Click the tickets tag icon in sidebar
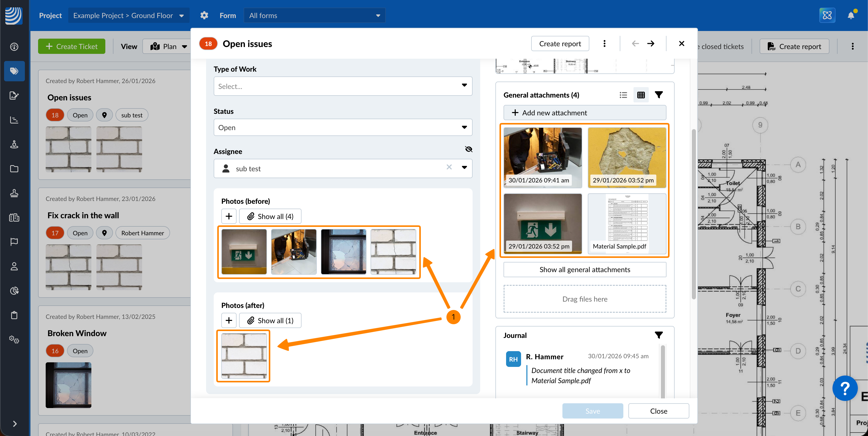This screenshot has height=436, width=868. tap(14, 71)
